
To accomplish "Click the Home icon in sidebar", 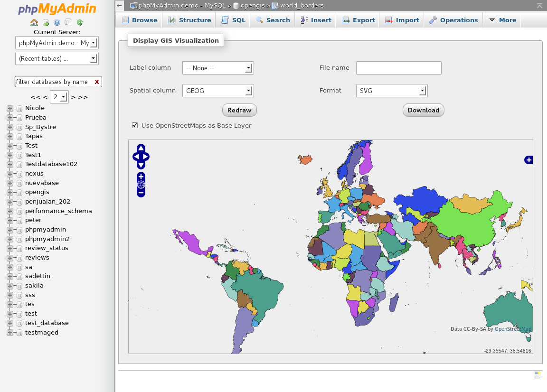I will [x=34, y=22].
